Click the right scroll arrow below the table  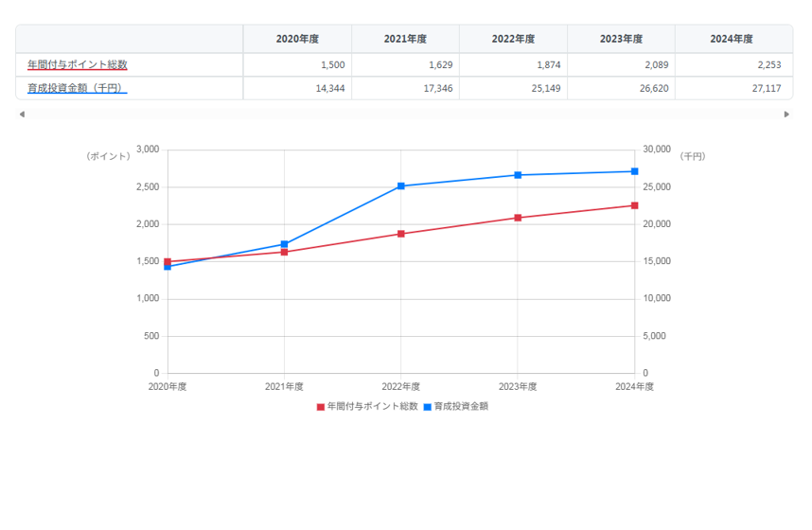786,115
